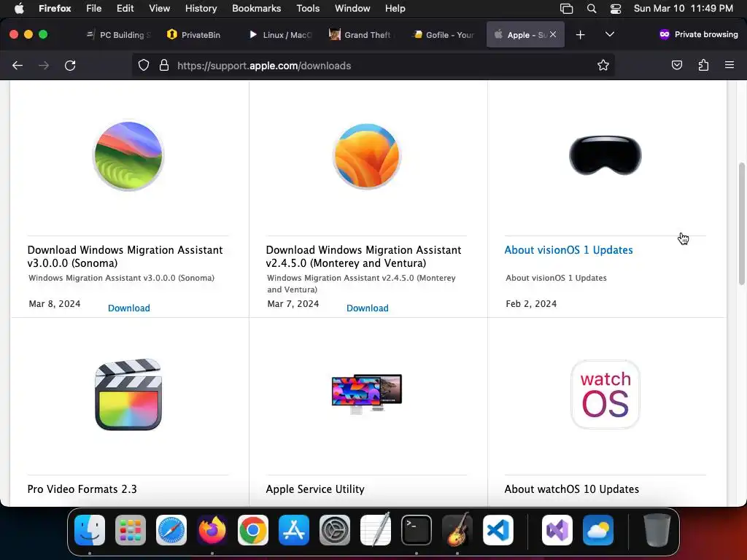This screenshot has height=560, width=747.
Task: Open Finder from the Dock
Action: [90, 530]
